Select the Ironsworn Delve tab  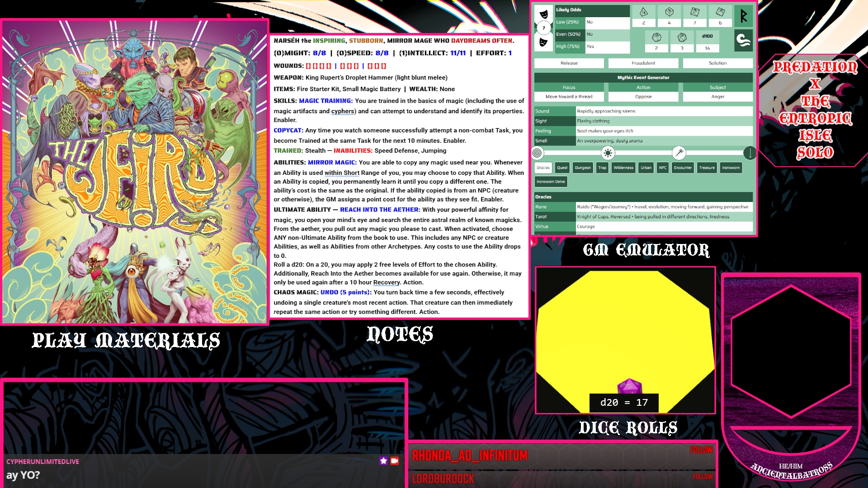551,182
